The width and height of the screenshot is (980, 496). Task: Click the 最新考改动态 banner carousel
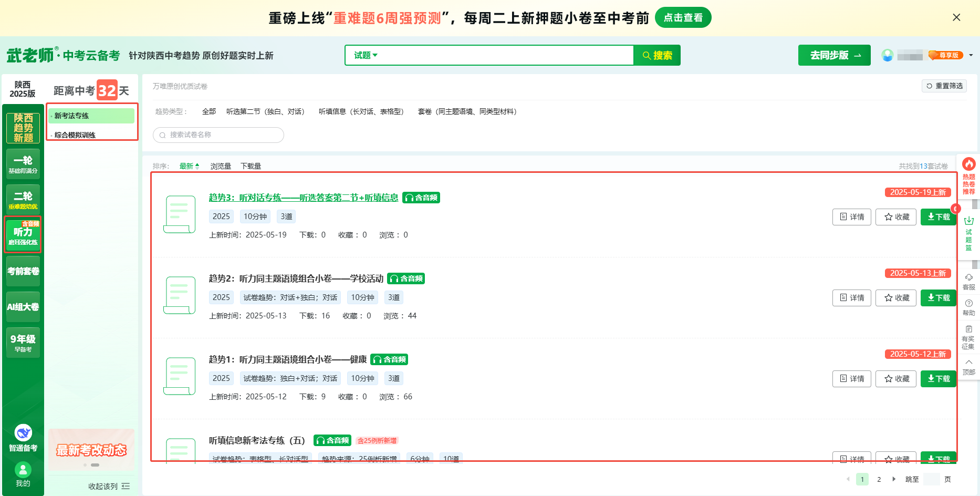coord(91,450)
